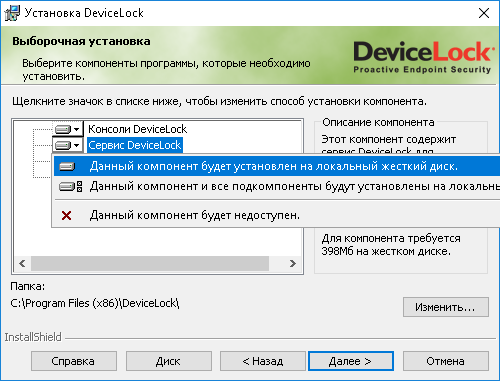Click the Описание компонента group label

[378, 122]
